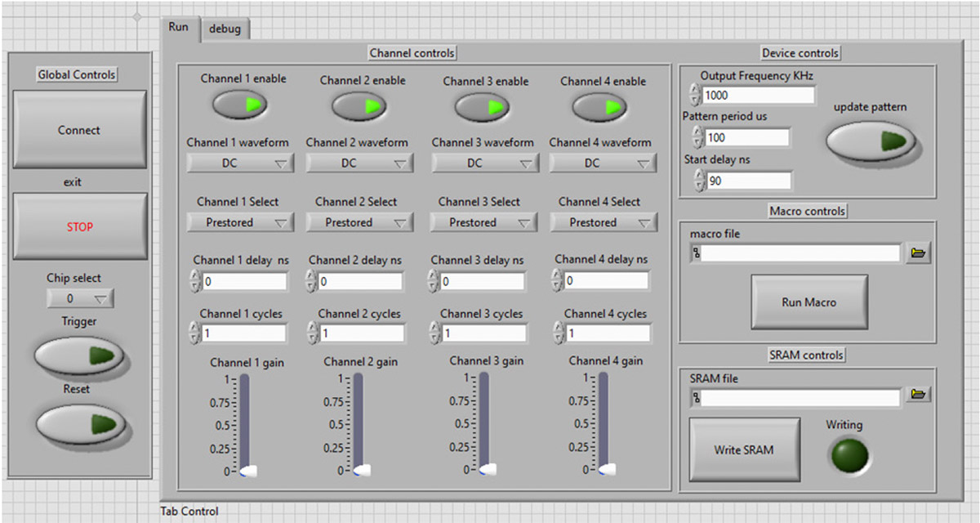This screenshot has width=980, height=523.
Task: Click the Channel 2 gain slider handle
Action: pos(361,471)
